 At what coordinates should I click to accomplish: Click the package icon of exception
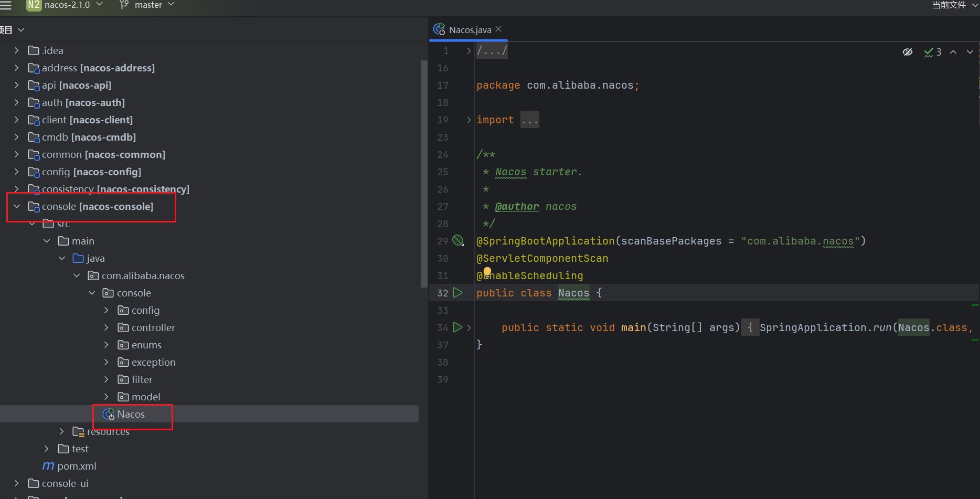point(123,362)
